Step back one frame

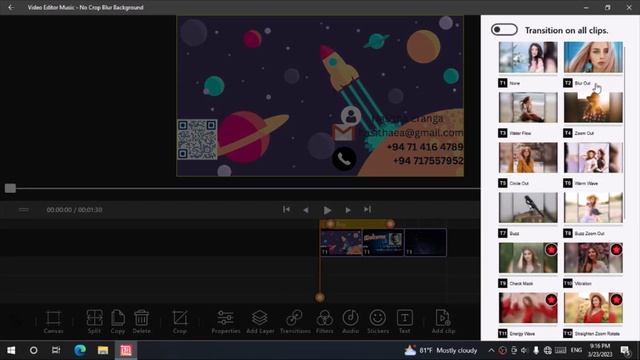[306, 210]
